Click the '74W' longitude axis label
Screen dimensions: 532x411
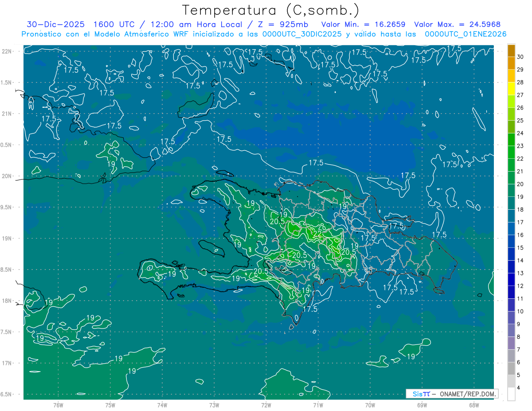pyautogui.click(x=162, y=405)
